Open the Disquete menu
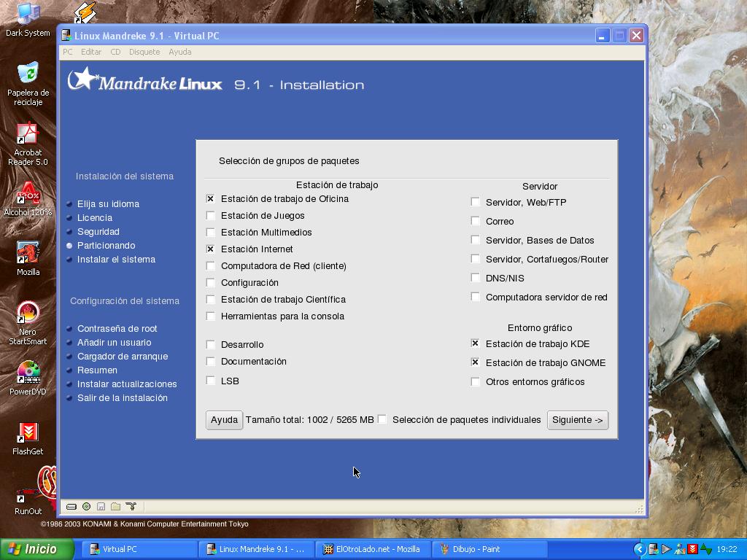The height and width of the screenshot is (560, 747). (x=144, y=52)
